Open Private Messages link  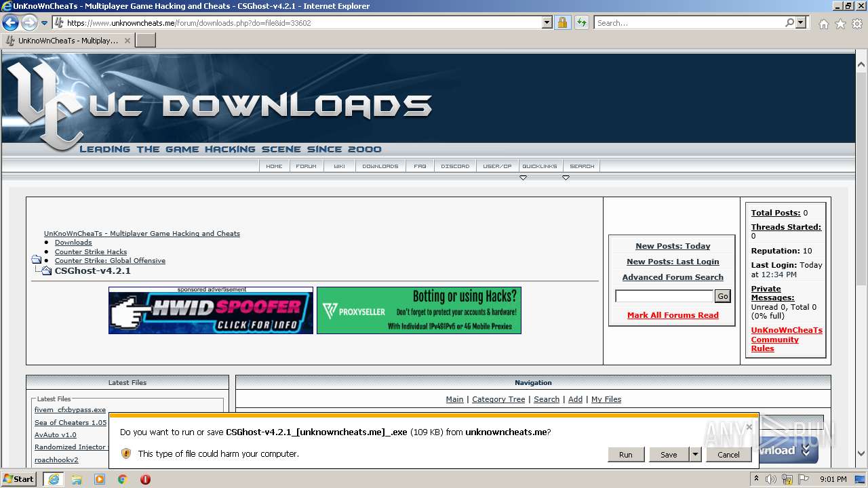pyautogui.click(x=772, y=293)
